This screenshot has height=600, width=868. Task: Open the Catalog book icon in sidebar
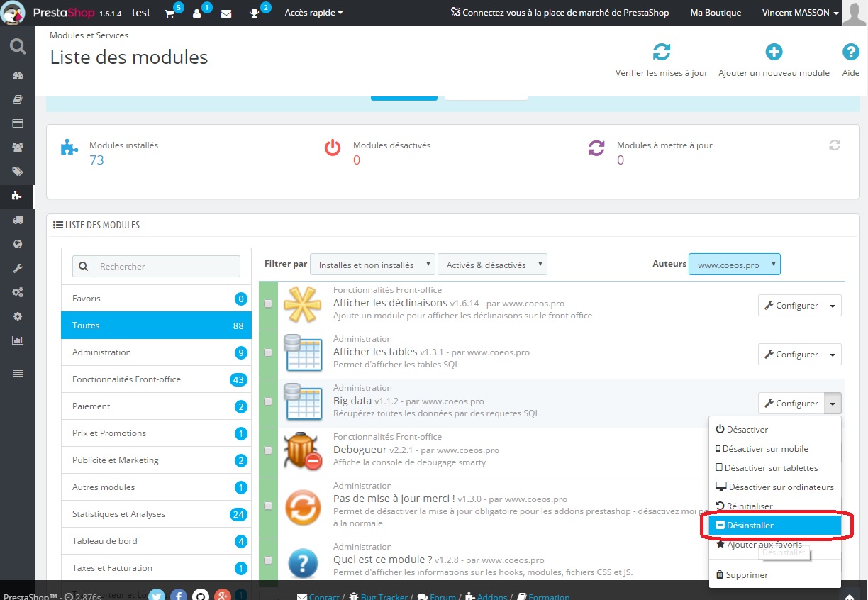(18, 100)
